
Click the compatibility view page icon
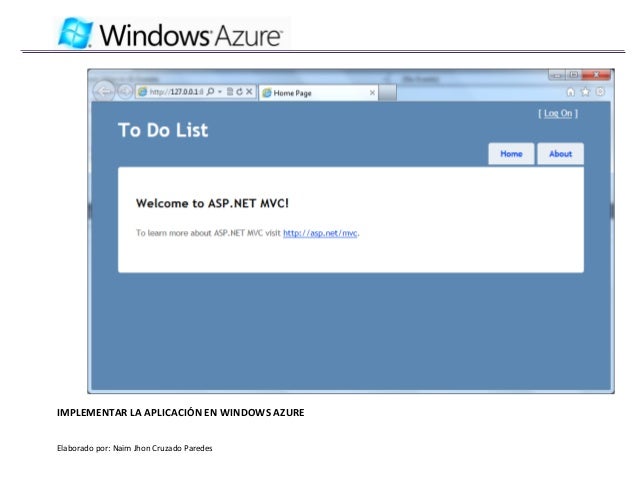point(230,92)
